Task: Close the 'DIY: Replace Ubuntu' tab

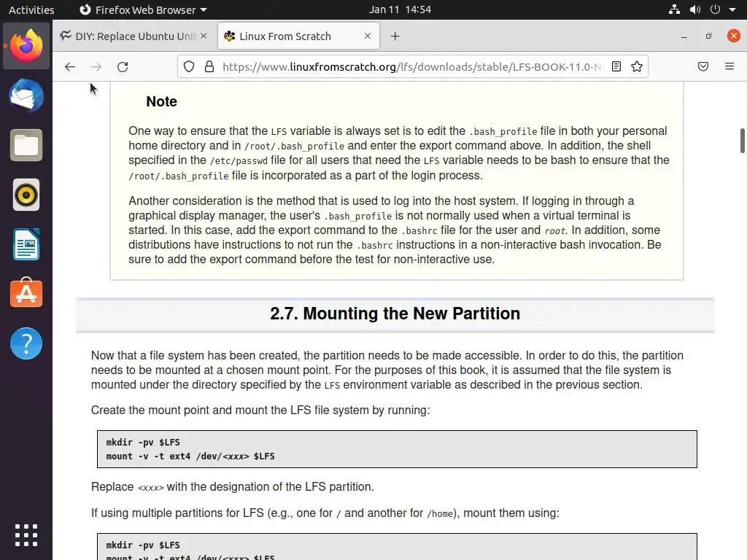Action: pyautogui.click(x=204, y=36)
